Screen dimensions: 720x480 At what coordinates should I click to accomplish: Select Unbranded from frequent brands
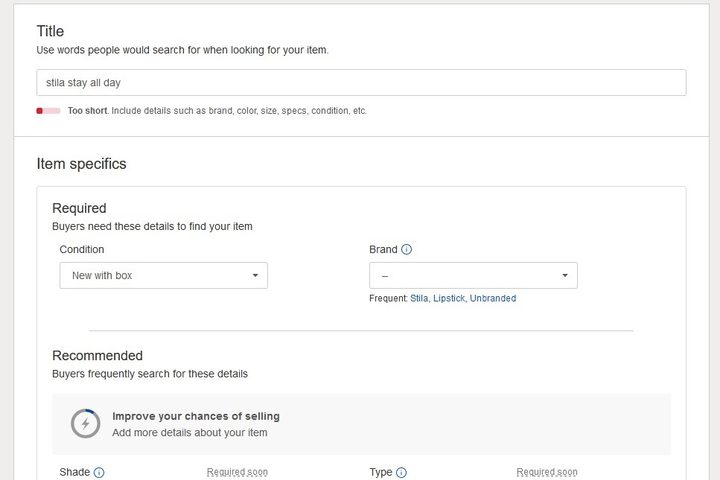(x=493, y=299)
